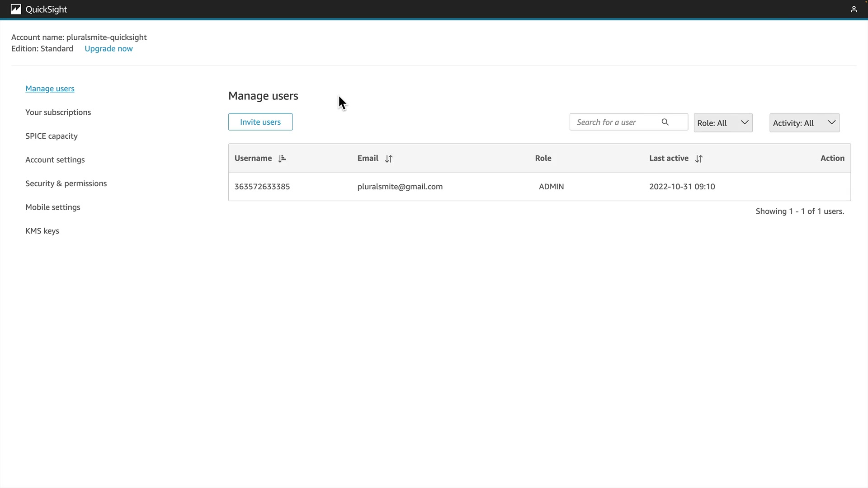The width and height of the screenshot is (868, 488).
Task: Sort by the Last active column icon
Action: point(699,159)
